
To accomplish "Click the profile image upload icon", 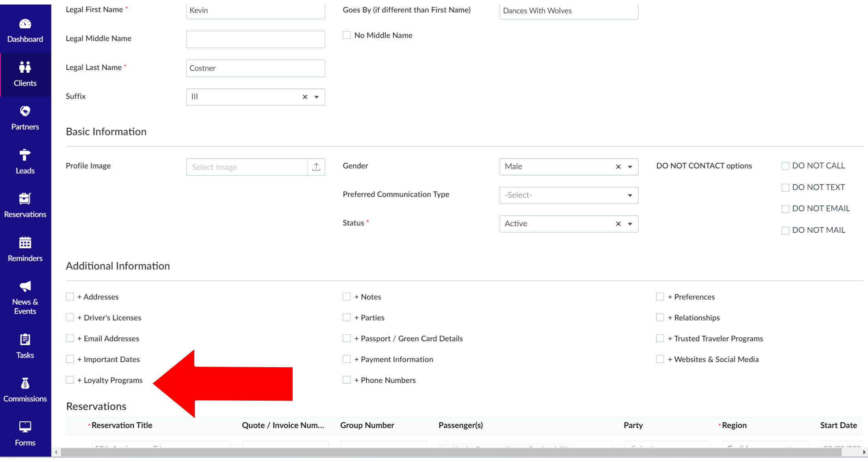I will (316, 167).
